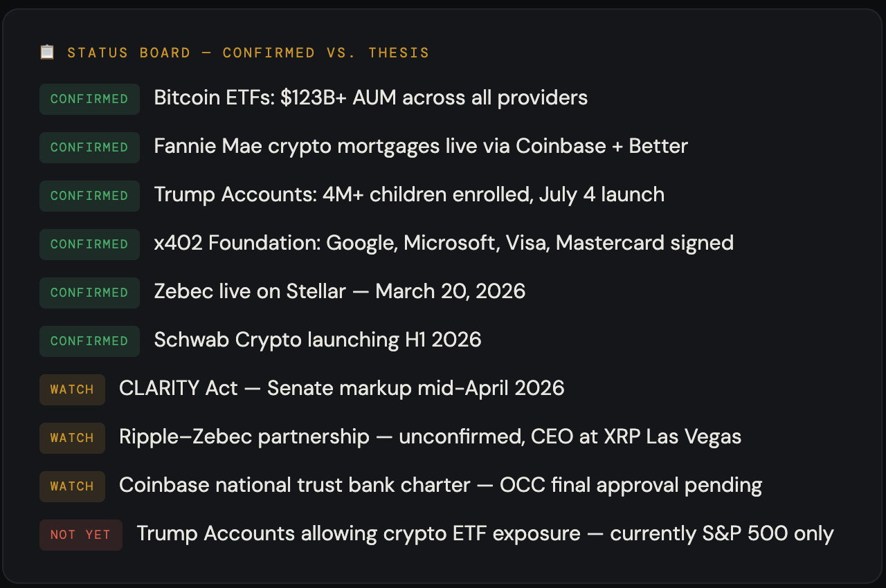Open the x402 Foundation signed entry

pyautogui.click(x=443, y=244)
